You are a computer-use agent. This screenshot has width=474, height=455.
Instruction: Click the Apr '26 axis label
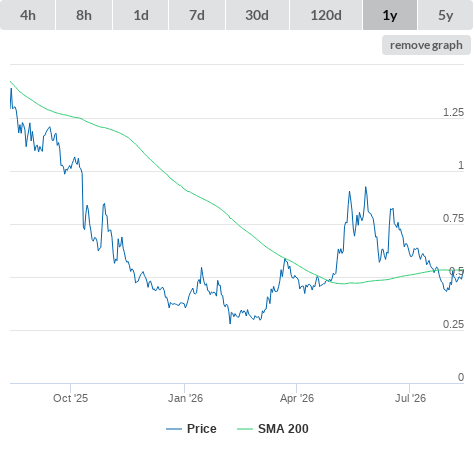(297, 398)
